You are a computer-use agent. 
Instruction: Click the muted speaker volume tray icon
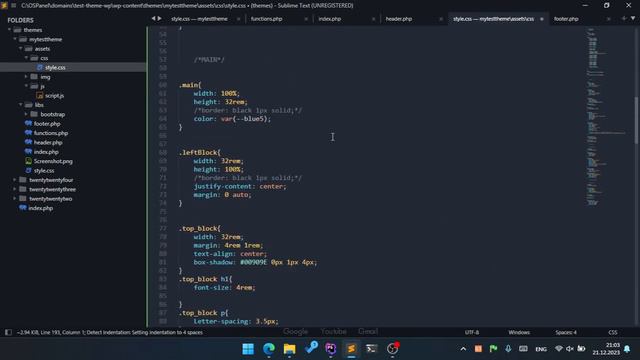click(x=570, y=349)
